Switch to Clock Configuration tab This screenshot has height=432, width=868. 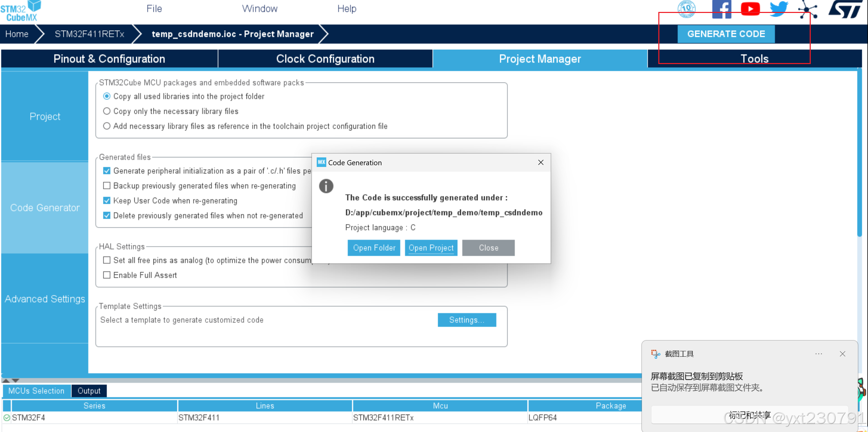click(x=325, y=59)
